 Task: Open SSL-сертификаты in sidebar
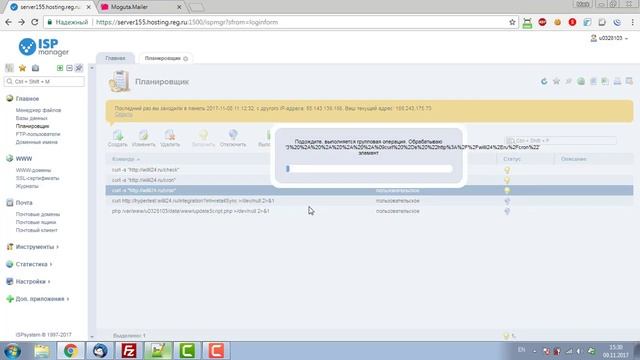pos(37,178)
